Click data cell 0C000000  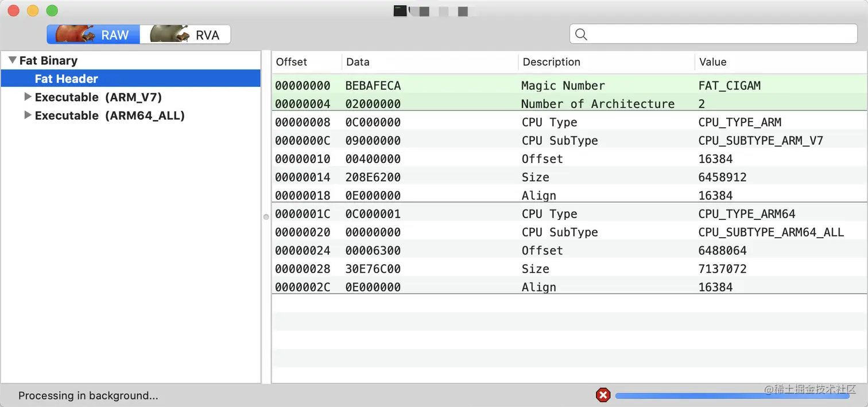tap(373, 122)
